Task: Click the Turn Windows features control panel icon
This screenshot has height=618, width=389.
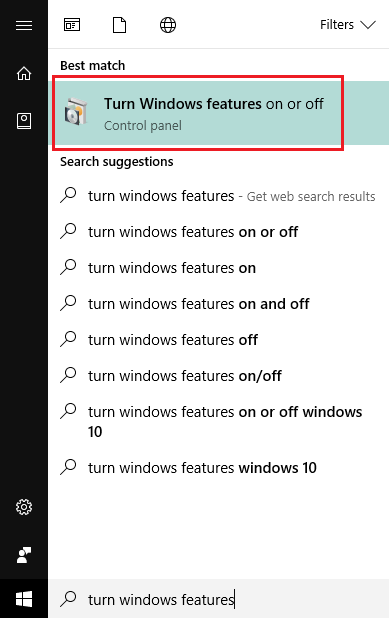Action: 76,112
